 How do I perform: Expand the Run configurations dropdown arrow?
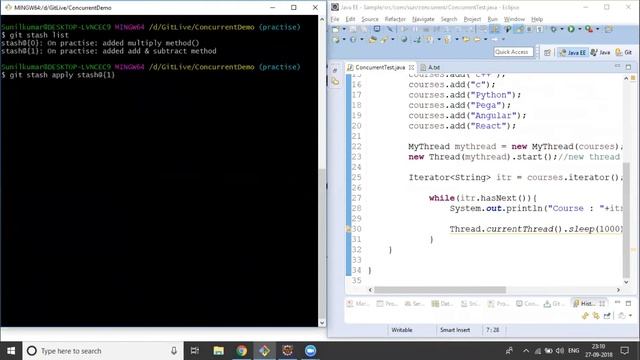tap(580, 29)
